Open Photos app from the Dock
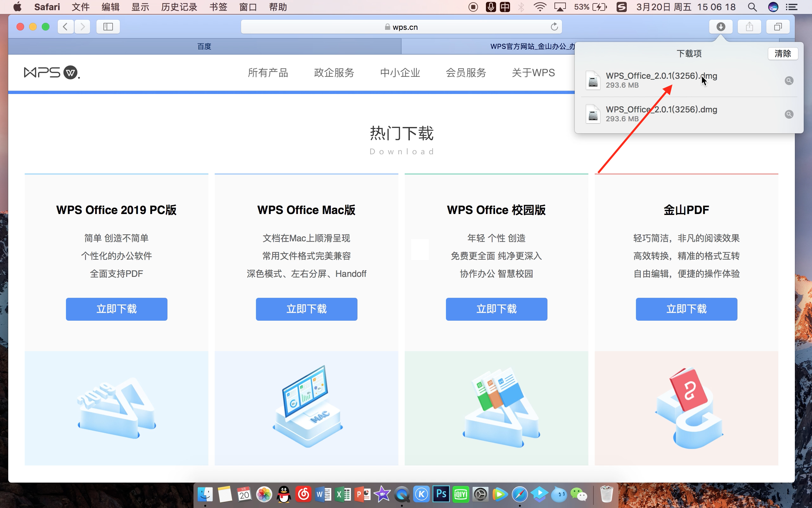This screenshot has height=508, width=812. tap(264, 495)
